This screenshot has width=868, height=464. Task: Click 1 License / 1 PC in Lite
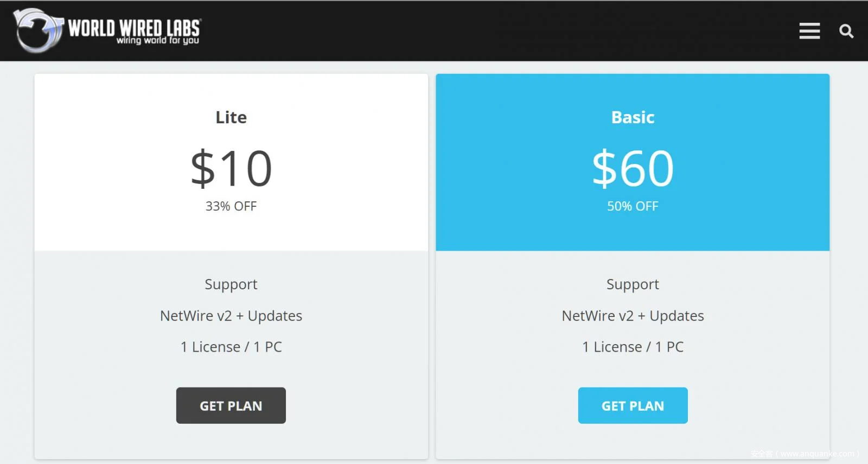(231, 347)
